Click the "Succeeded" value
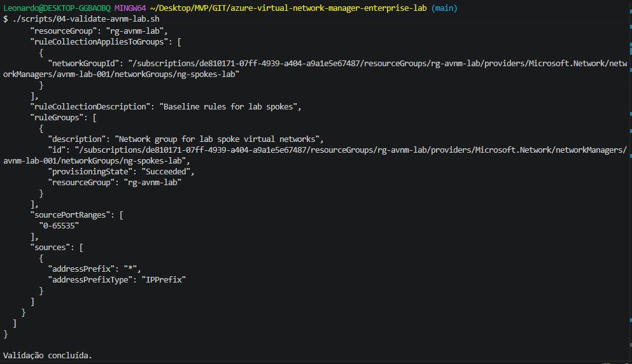 tap(165, 172)
